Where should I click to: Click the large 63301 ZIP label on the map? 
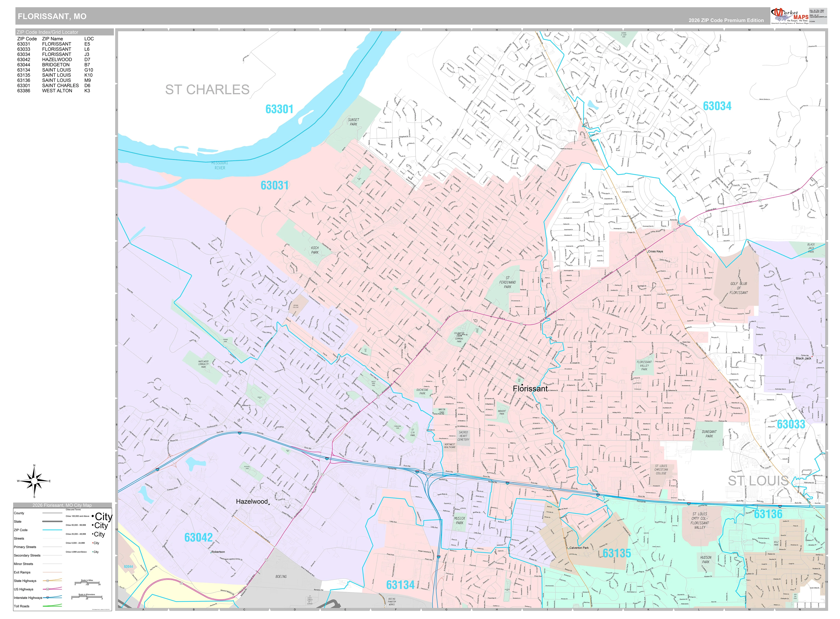[279, 109]
